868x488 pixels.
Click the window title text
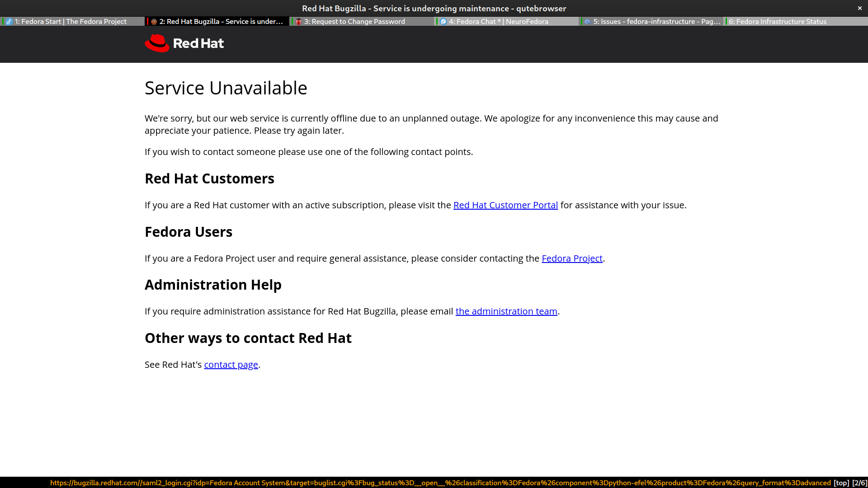coord(434,8)
